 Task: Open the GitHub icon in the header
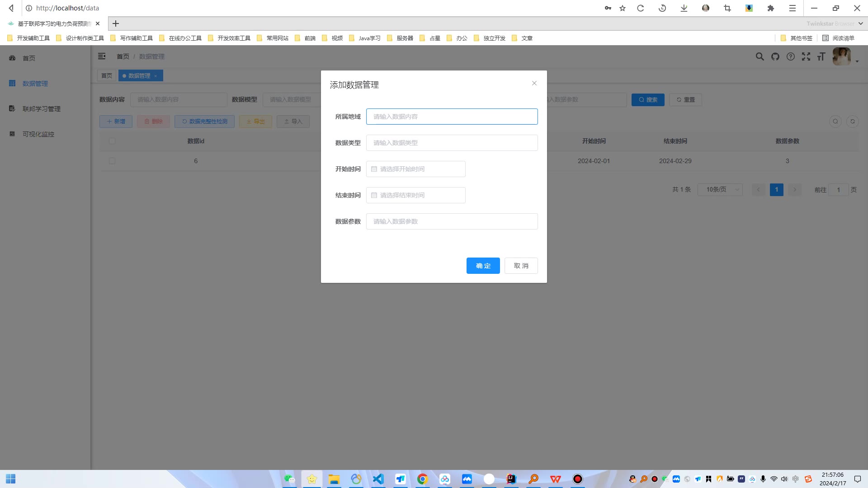[775, 56]
